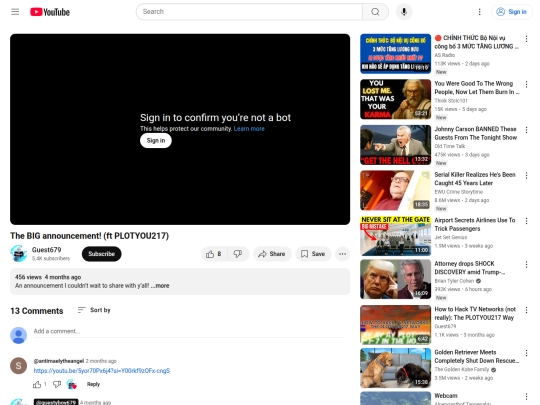Subscribe to Guest679 channel
The width and height of the screenshot is (540, 405).
coord(102,254)
